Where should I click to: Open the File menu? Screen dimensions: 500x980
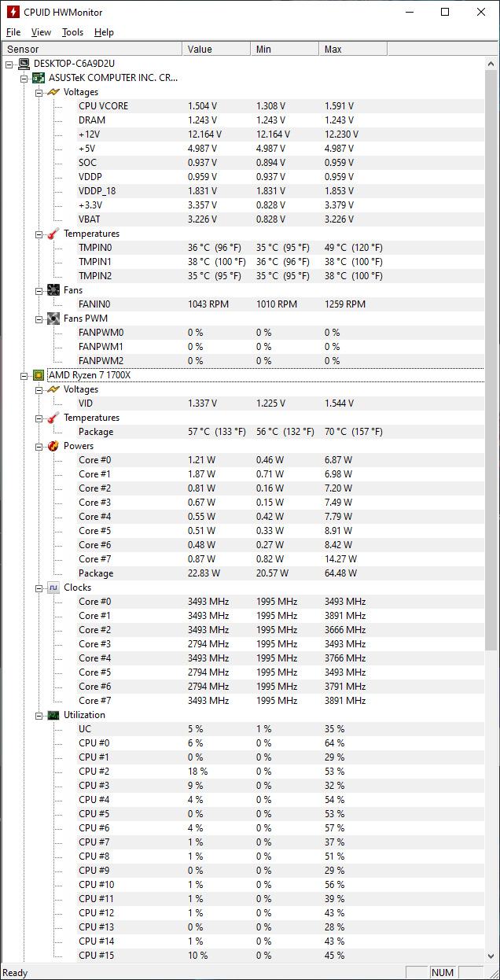[13, 32]
